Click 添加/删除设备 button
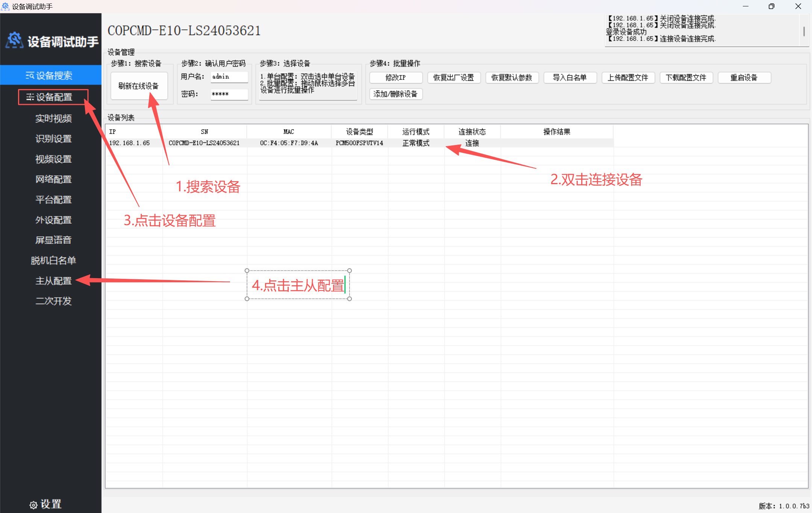This screenshot has height=513, width=812. pyautogui.click(x=395, y=94)
